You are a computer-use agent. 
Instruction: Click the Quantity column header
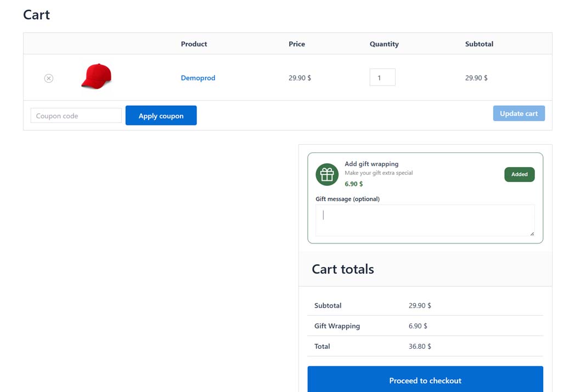384,44
